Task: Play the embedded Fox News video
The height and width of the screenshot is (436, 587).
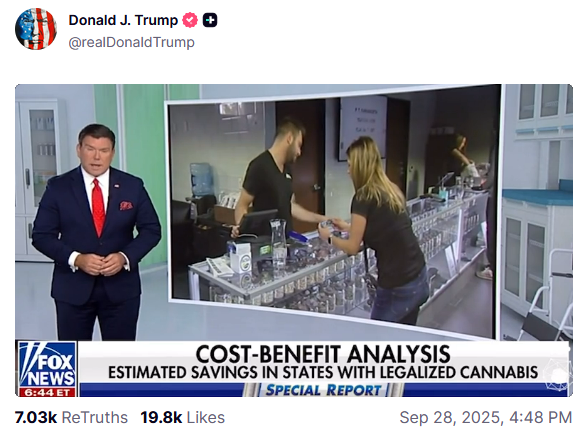Action: point(294,241)
